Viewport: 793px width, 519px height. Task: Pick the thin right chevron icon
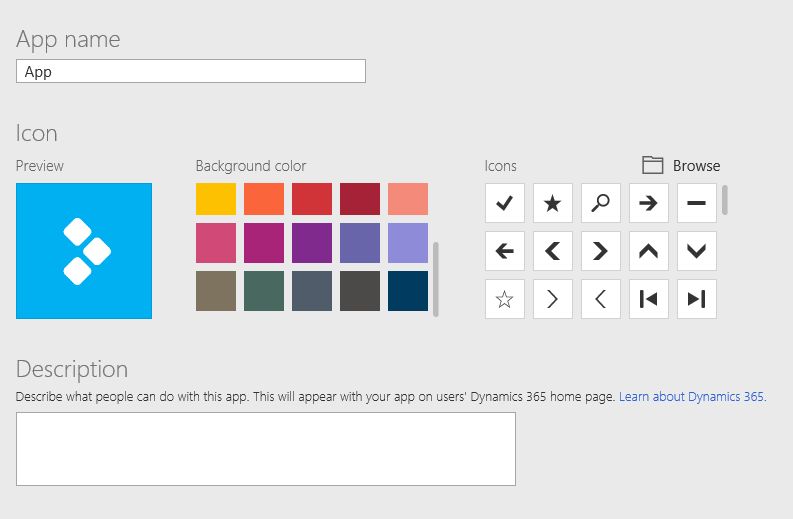(x=553, y=299)
